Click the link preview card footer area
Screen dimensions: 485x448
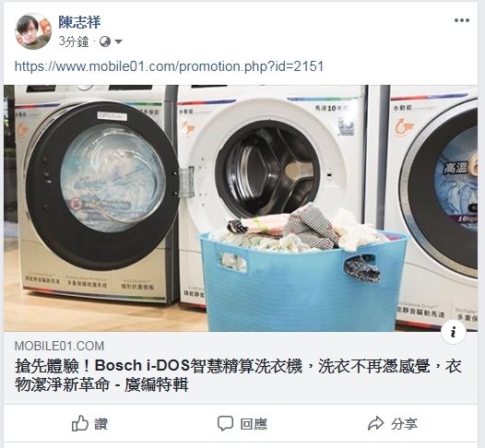tap(241, 368)
